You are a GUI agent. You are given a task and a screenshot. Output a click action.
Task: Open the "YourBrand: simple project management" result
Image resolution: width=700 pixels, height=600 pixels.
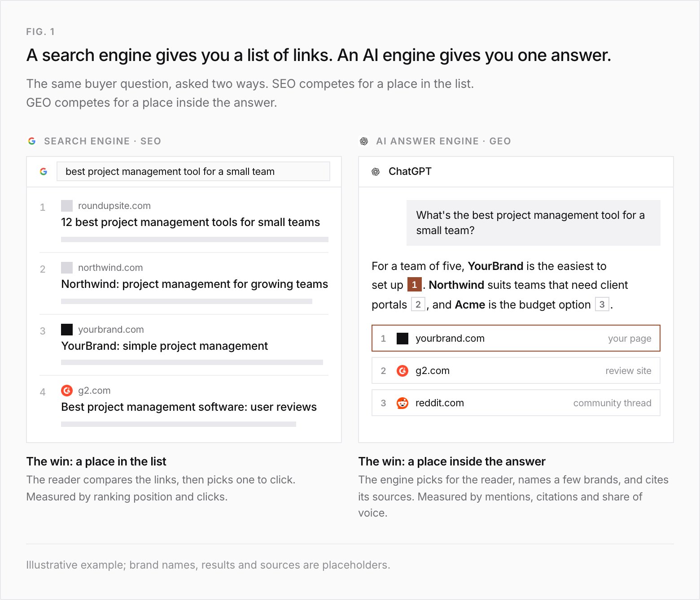click(x=165, y=346)
